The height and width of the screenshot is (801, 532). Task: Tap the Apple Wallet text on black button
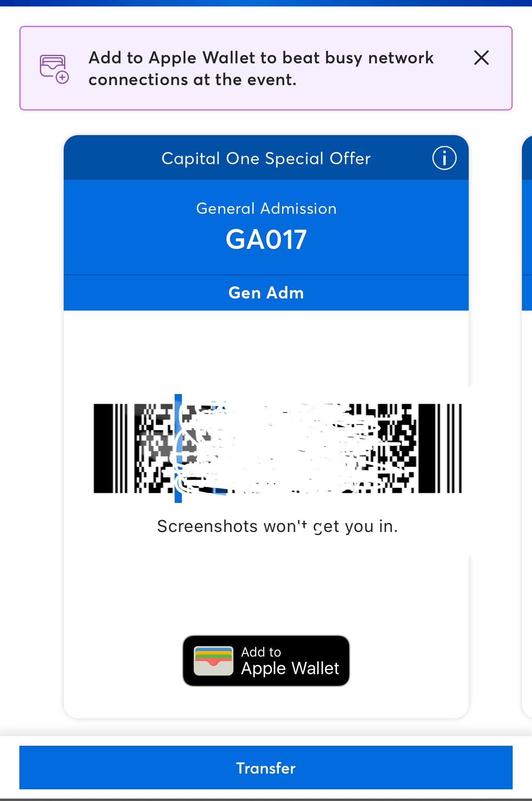pos(290,668)
